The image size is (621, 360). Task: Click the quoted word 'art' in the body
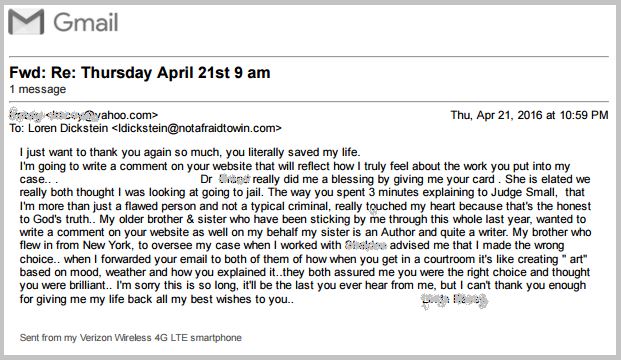coord(575,259)
